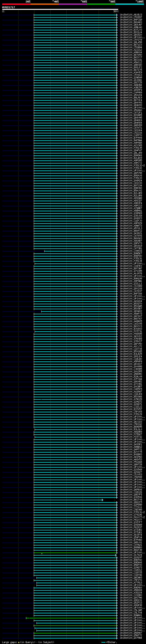Open the UniRef100_A5AI12 entry

point(131,63)
